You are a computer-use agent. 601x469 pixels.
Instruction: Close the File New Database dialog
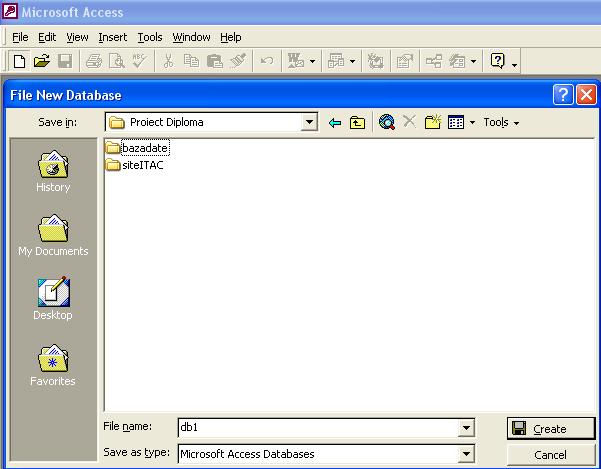pos(586,94)
